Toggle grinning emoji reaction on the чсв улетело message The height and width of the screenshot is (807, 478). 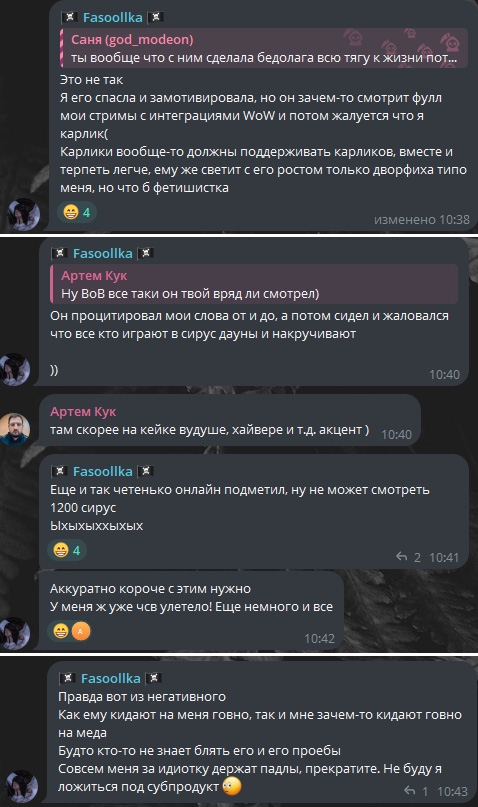[x=61, y=631]
